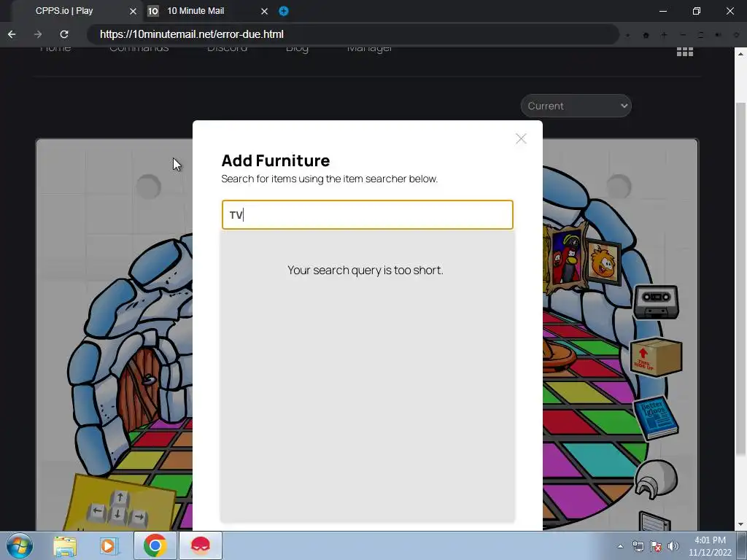This screenshot has height=560, width=747.
Task: Open the cassette music icon in igloo
Action: (656, 302)
